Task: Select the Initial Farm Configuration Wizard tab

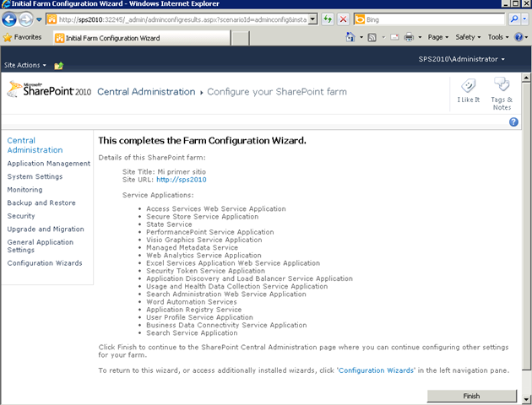Action: click(139, 38)
